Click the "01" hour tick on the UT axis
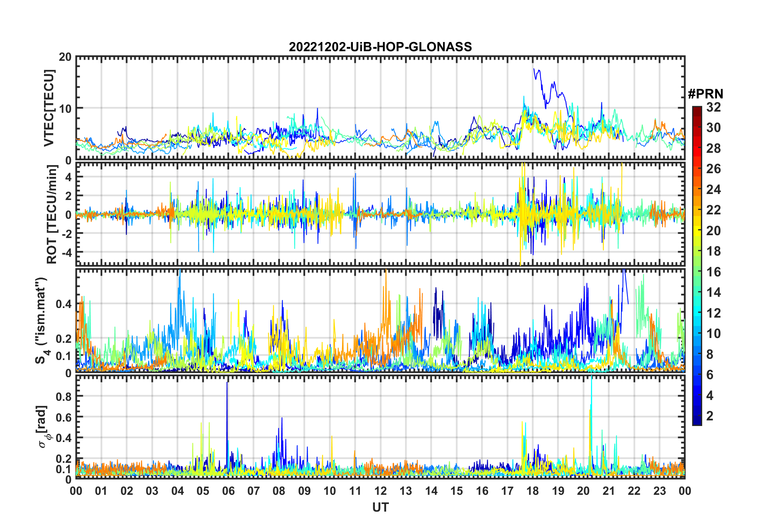 pos(101,491)
